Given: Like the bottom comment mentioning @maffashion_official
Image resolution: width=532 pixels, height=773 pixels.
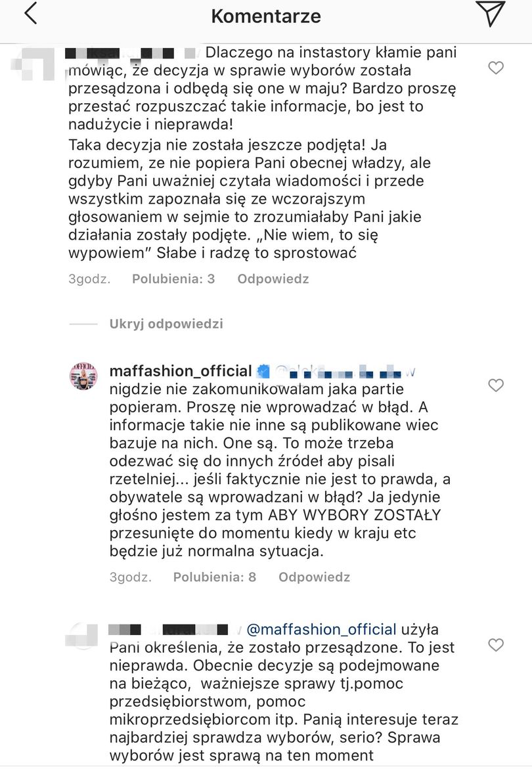Looking at the screenshot, I should [x=497, y=644].
